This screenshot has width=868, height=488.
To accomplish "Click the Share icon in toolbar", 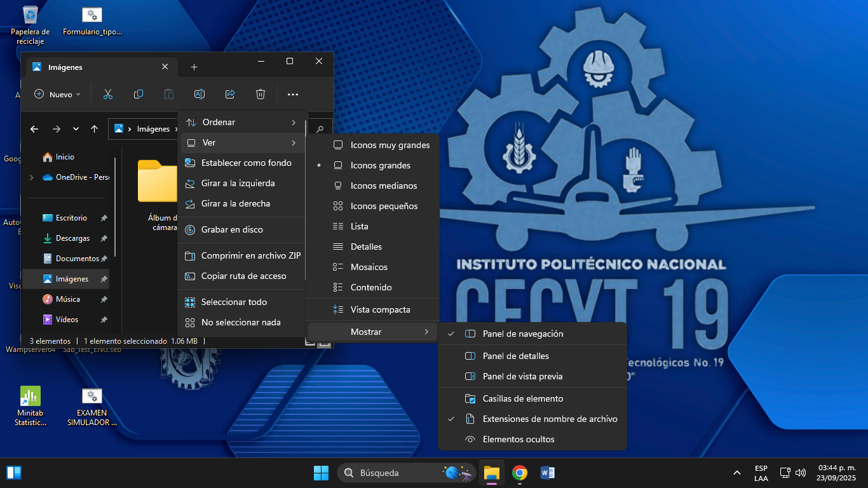I will click(230, 94).
